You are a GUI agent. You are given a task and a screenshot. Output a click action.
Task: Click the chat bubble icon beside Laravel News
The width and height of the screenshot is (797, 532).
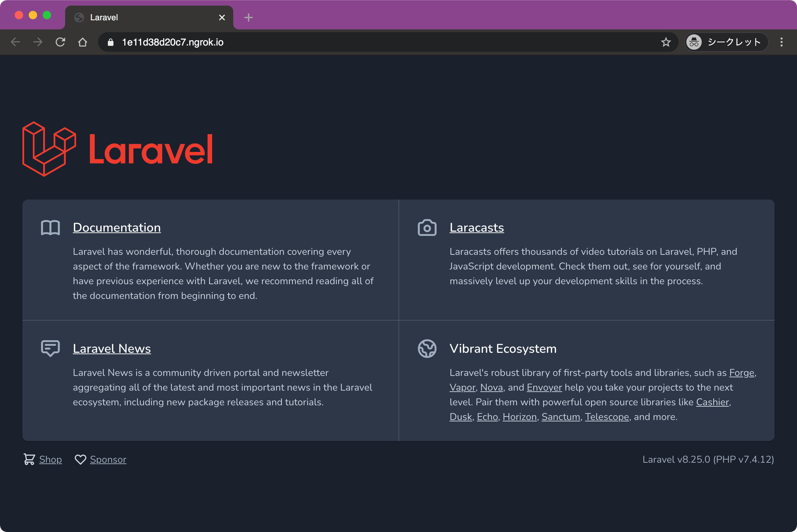point(50,348)
